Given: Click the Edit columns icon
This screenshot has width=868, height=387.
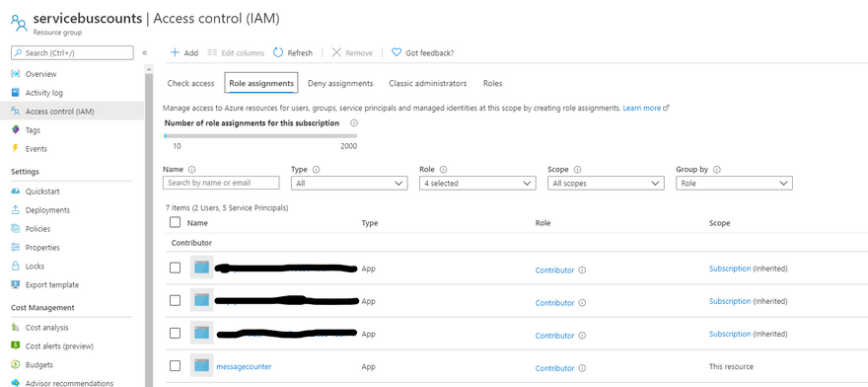Looking at the screenshot, I should click(213, 52).
